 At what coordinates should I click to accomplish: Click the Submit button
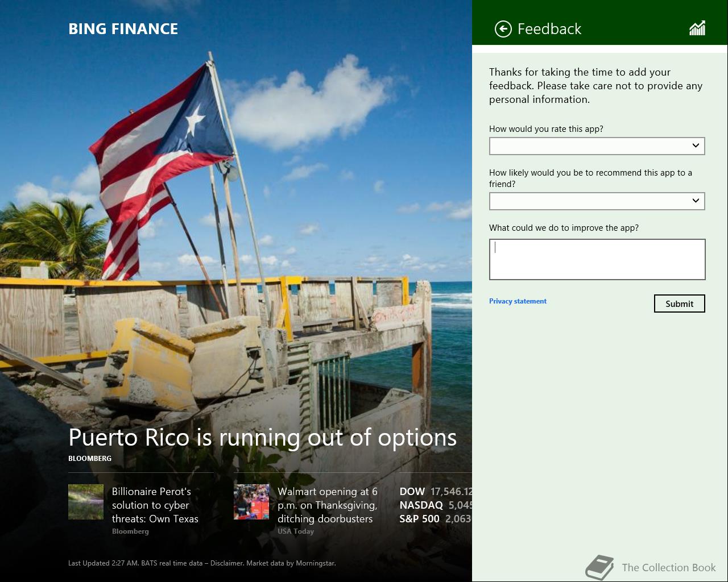[680, 304]
